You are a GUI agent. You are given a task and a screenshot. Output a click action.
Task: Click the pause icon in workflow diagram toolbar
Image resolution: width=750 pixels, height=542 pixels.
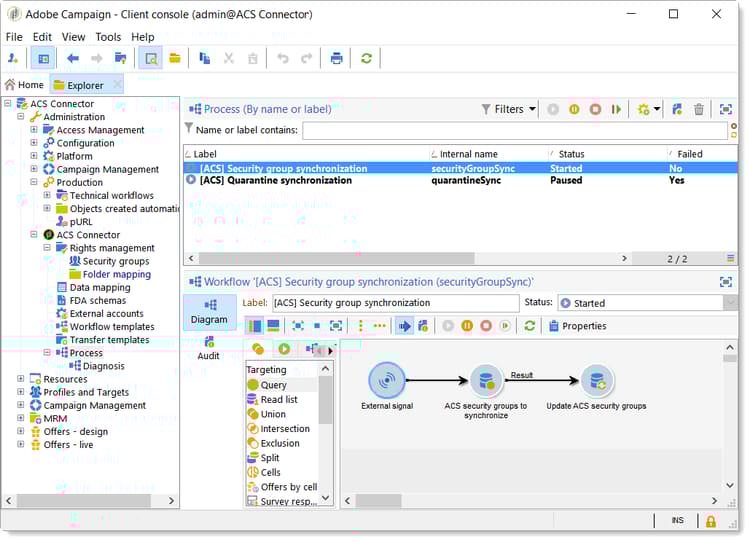(x=467, y=326)
